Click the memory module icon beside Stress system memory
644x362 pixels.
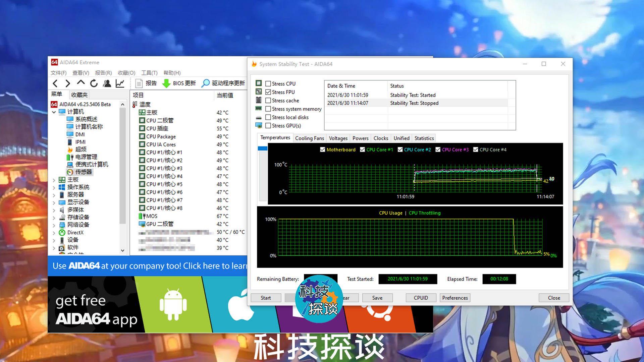pyautogui.click(x=259, y=108)
